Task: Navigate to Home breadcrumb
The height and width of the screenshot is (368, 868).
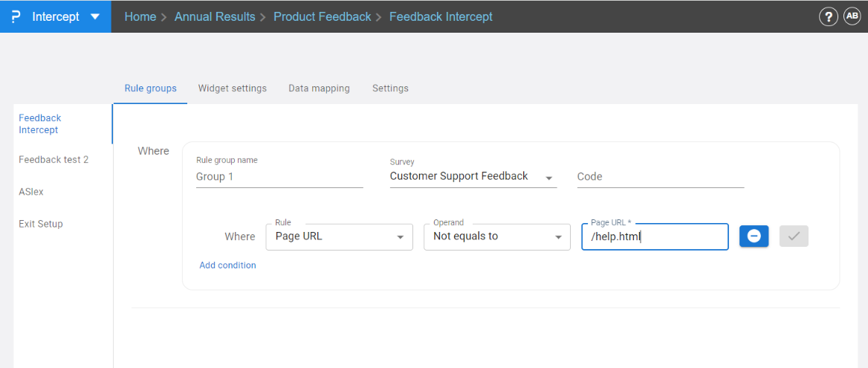Action: pyautogui.click(x=140, y=16)
